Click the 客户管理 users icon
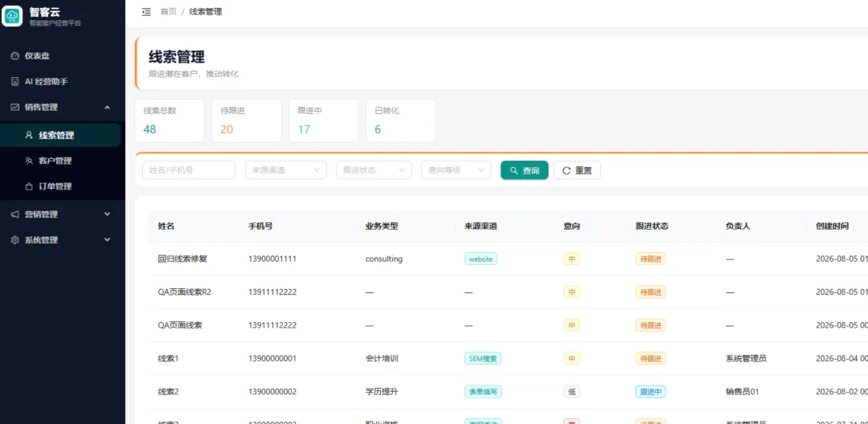The width and height of the screenshot is (868, 424). pyautogui.click(x=30, y=161)
